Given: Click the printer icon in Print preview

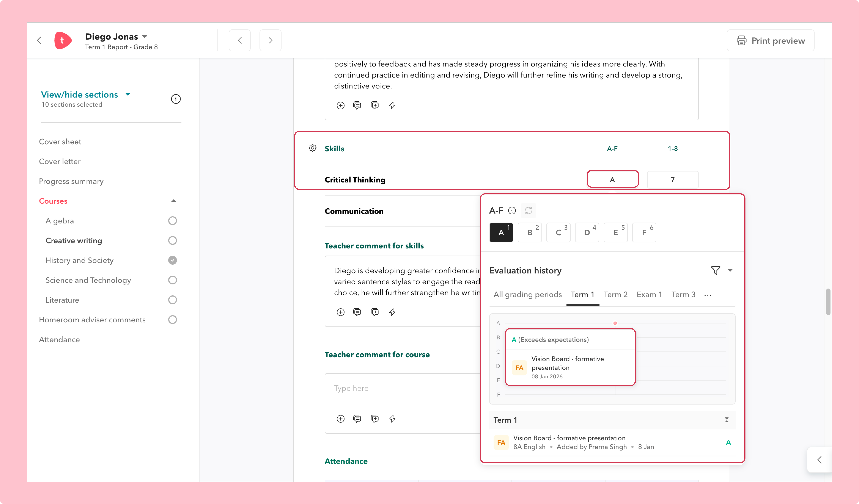Looking at the screenshot, I should pyautogui.click(x=741, y=41).
